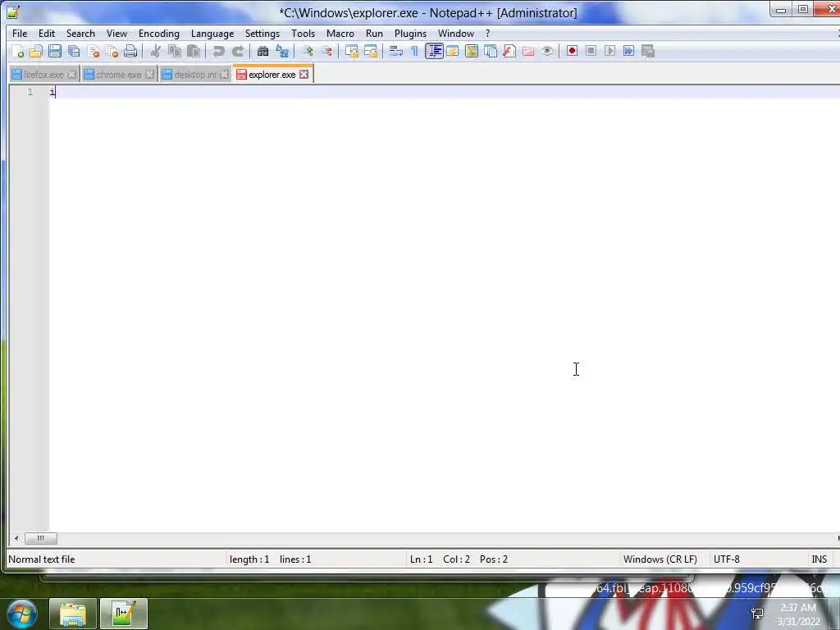Select the explorer.exe tab
The height and width of the screenshot is (630, 840).
(272, 75)
